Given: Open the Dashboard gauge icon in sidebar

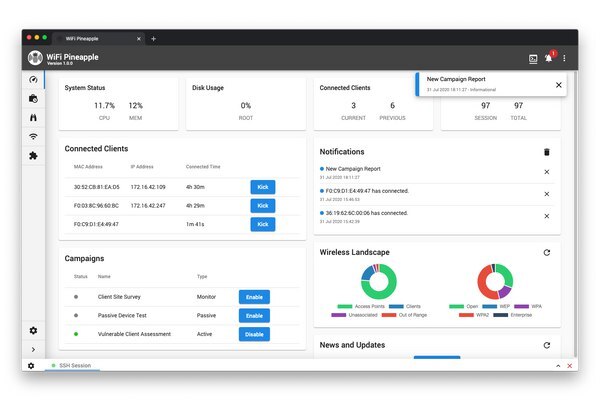Looking at the screenshot, I should pos(33,80).
